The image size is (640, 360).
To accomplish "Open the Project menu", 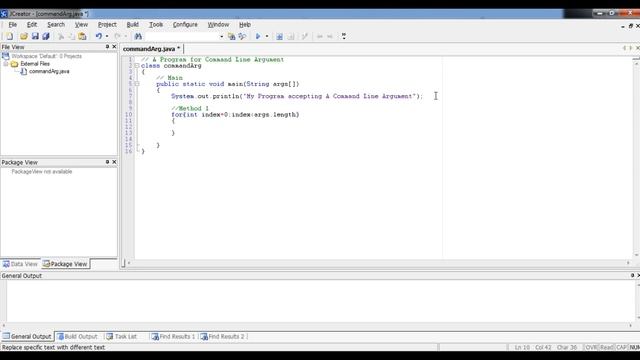I will [107, 24].
